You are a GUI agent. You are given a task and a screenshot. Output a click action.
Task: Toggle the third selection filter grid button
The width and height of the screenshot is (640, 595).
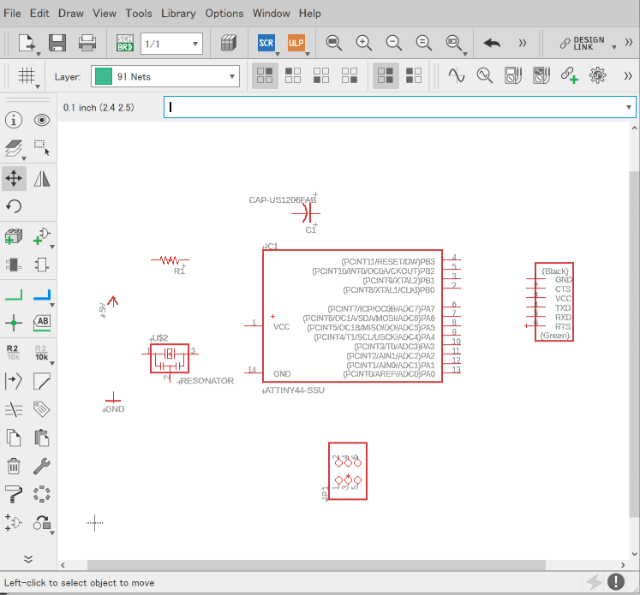[x=321, y=75]
